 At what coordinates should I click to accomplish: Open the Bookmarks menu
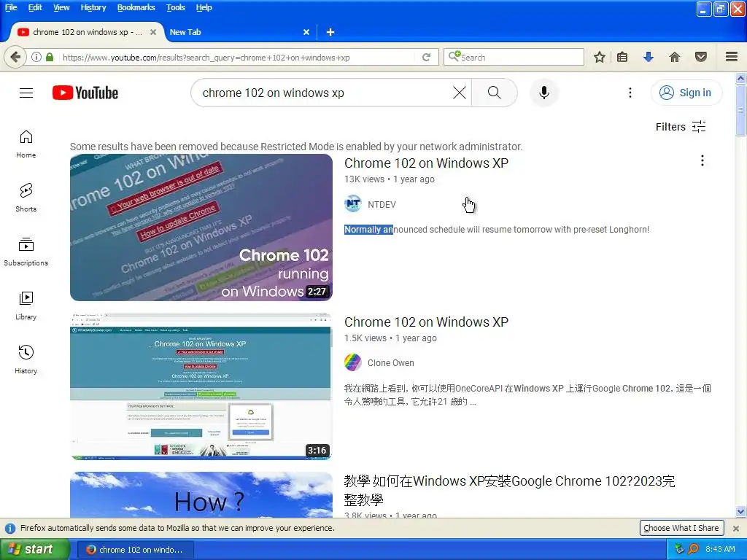point(136,7)
